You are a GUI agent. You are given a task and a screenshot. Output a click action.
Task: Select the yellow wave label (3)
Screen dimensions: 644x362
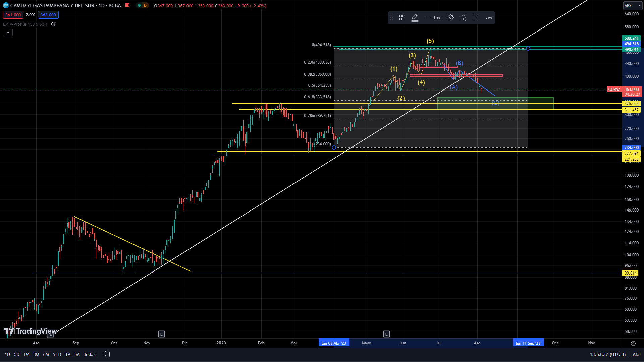[x=412, y=55]
